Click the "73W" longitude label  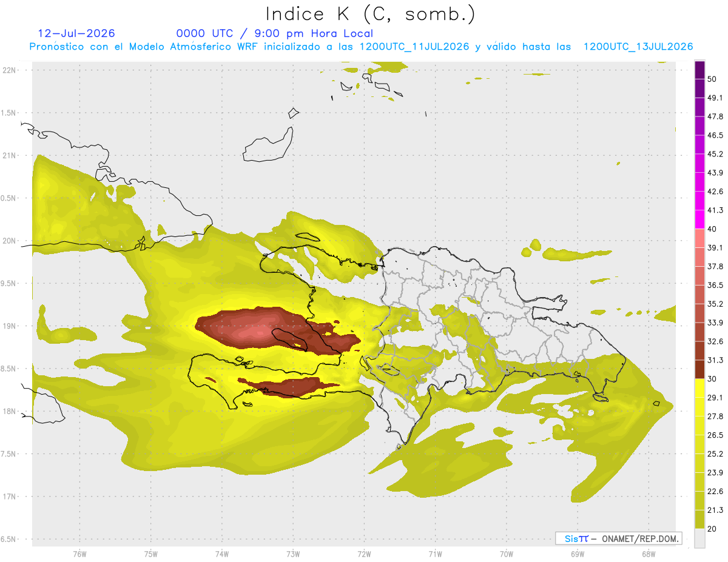292,554
